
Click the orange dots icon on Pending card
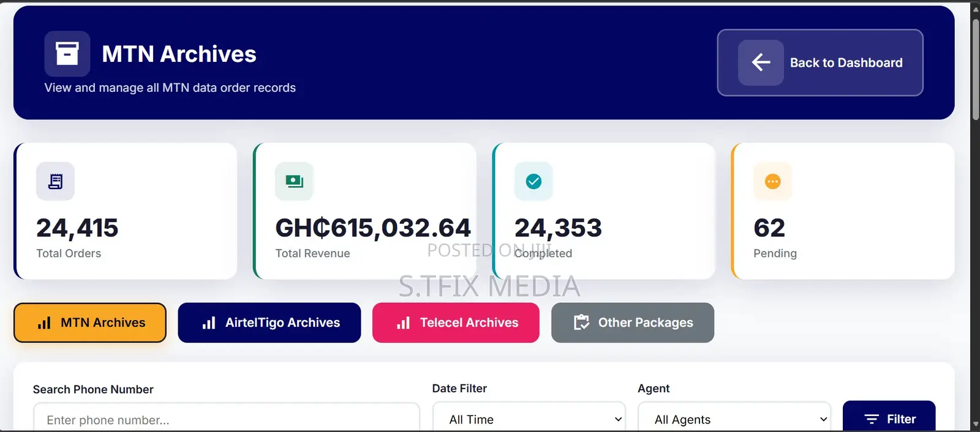pos(773,181)
